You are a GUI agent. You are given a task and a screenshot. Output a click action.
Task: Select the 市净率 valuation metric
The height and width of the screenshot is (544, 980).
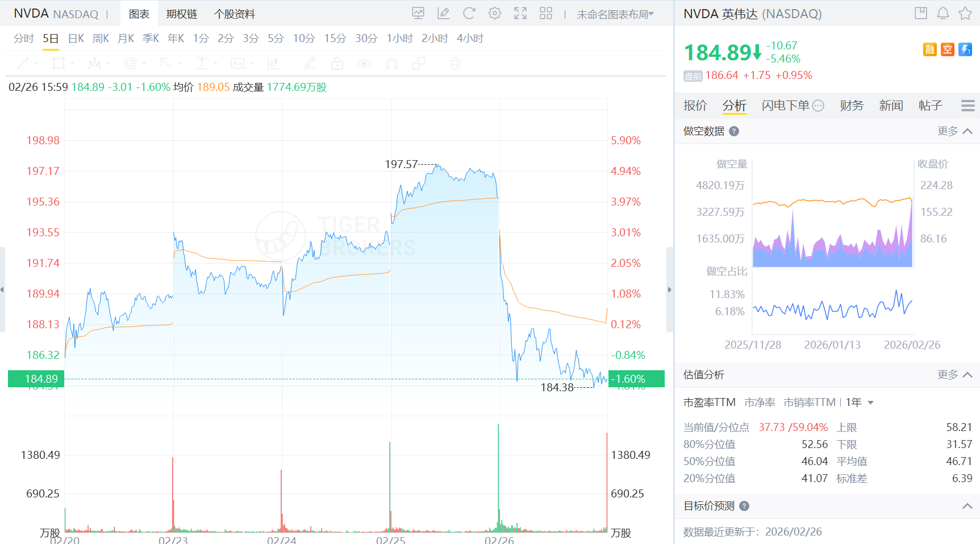pos(760,403)
